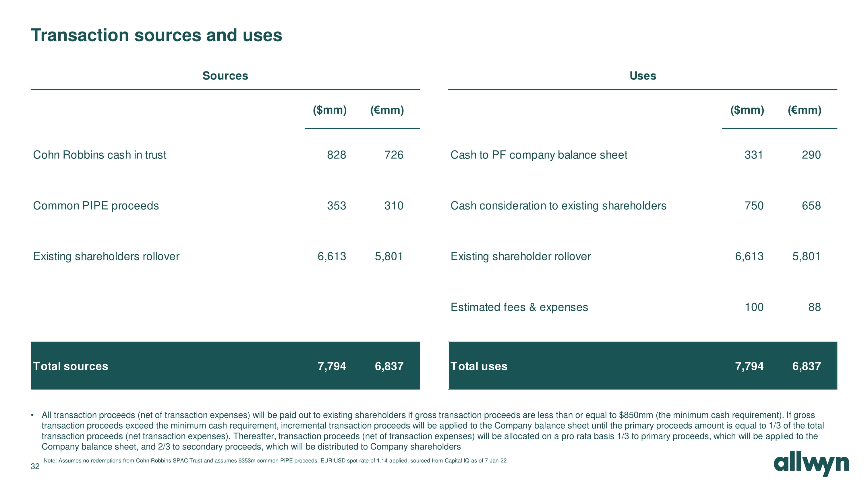Select the 353 Common PIPE proceeds value
Viewport: 868px width, 488px height.
[x=336, y=206]
